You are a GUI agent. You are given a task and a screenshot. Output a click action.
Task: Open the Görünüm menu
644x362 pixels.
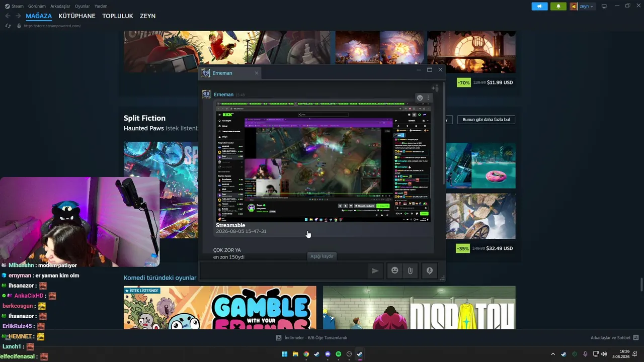tap(37, 7)
